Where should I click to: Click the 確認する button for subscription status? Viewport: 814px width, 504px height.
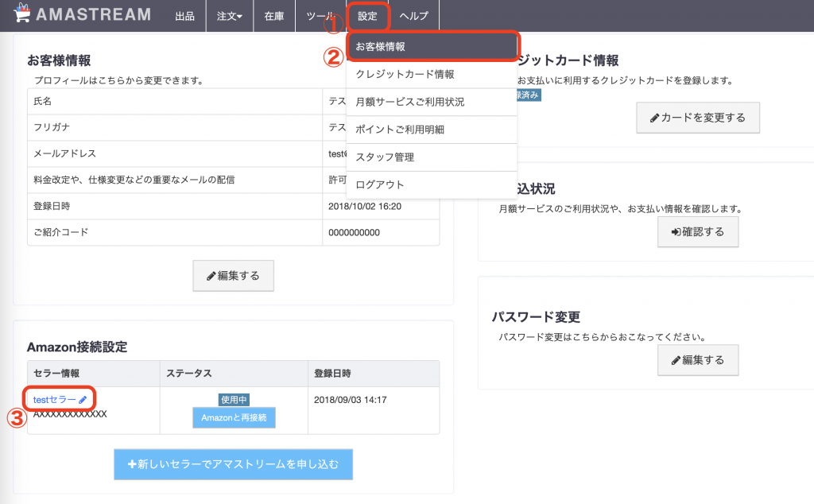(x=698, y=232)
